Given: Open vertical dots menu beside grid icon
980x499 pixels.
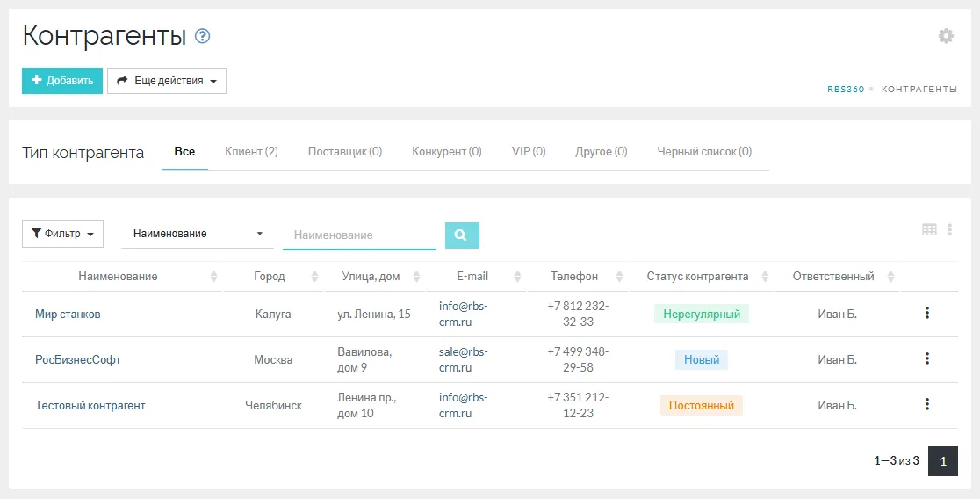Looking at the screenshot, I should pos(950,229).
